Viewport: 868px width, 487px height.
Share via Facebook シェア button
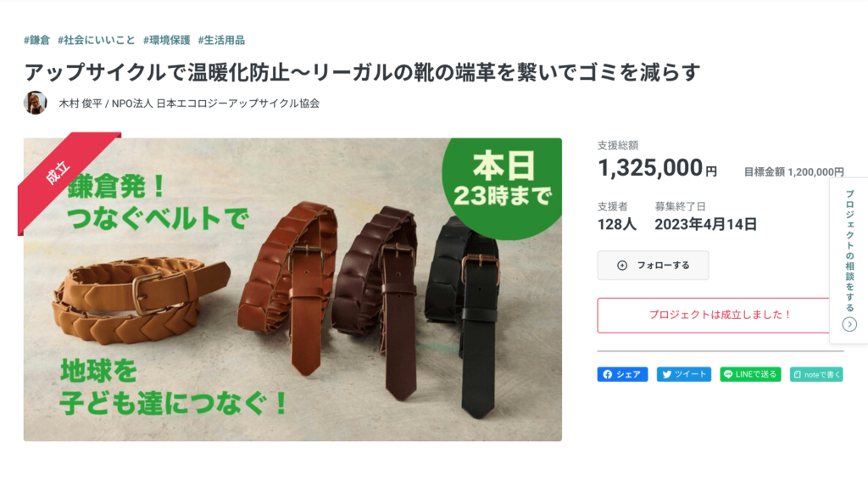(x=622, y=374)
